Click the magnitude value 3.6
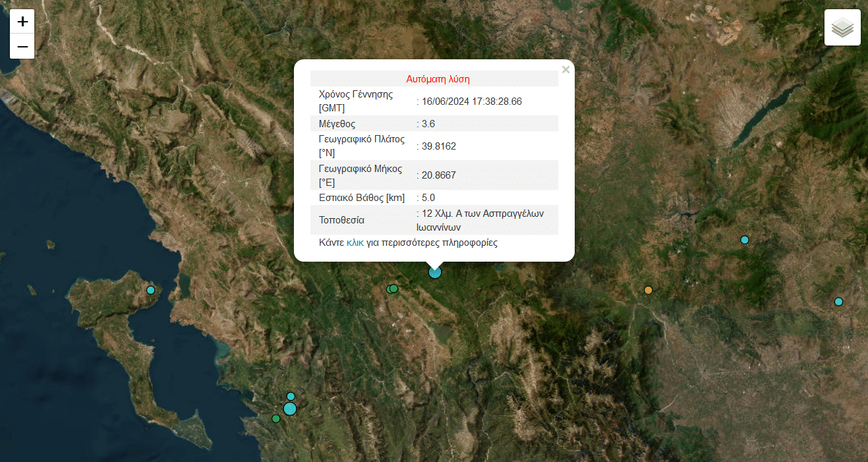The height and width of the screenshot is (462, 868). point(428,124)
